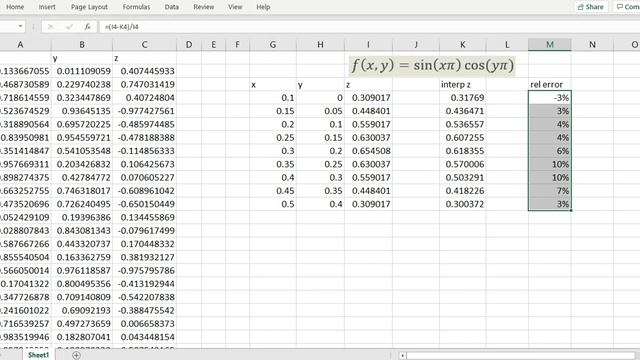This screenshot has width=640, height=360.
Task: Open the Comments button
Action: [627, 7]
